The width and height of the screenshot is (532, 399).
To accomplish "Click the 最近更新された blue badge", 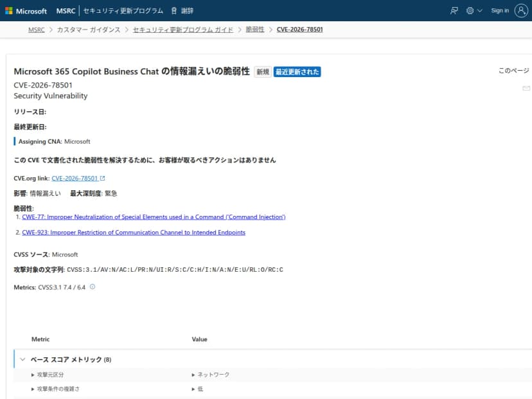I will point(297,72).
